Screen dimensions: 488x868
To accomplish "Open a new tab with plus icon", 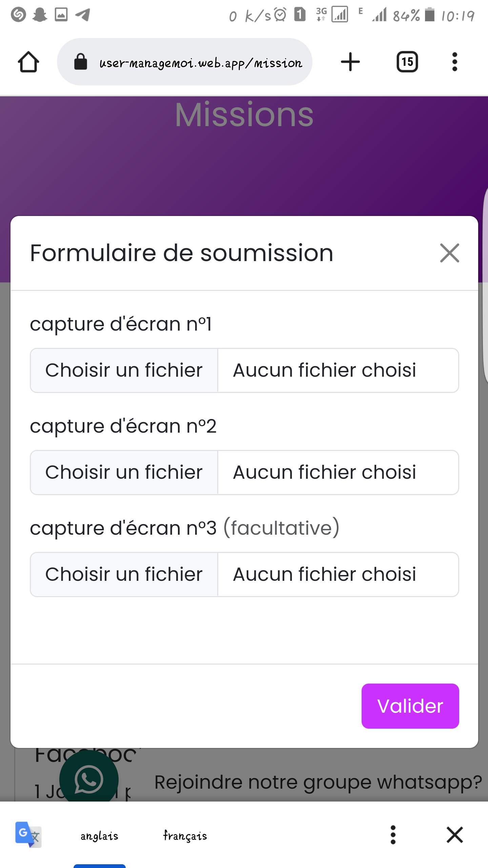I will point(350,62).
